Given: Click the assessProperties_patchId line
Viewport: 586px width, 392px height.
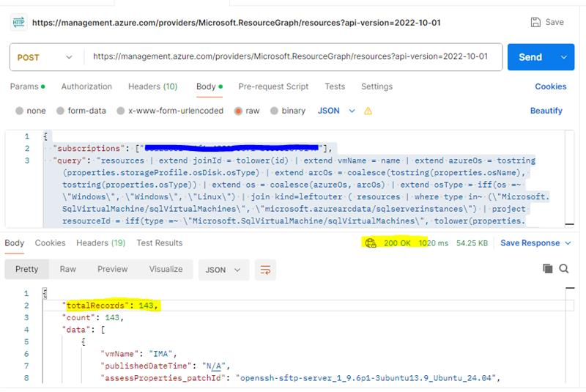Looking at the screenshot, I should tap(300, 378).
